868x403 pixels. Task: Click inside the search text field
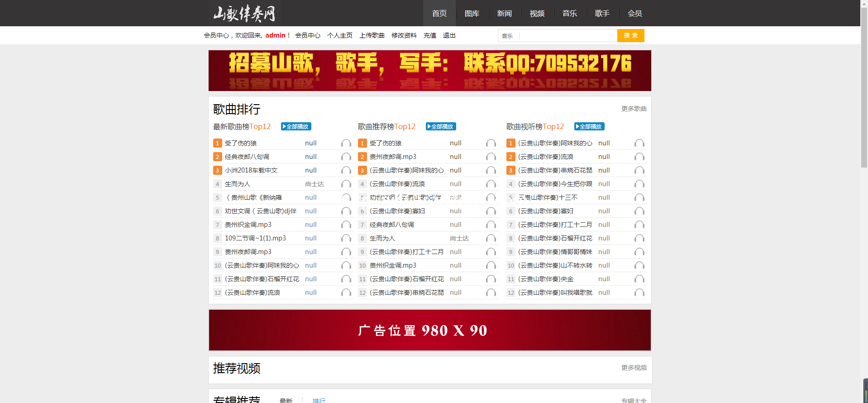point(568,36)
